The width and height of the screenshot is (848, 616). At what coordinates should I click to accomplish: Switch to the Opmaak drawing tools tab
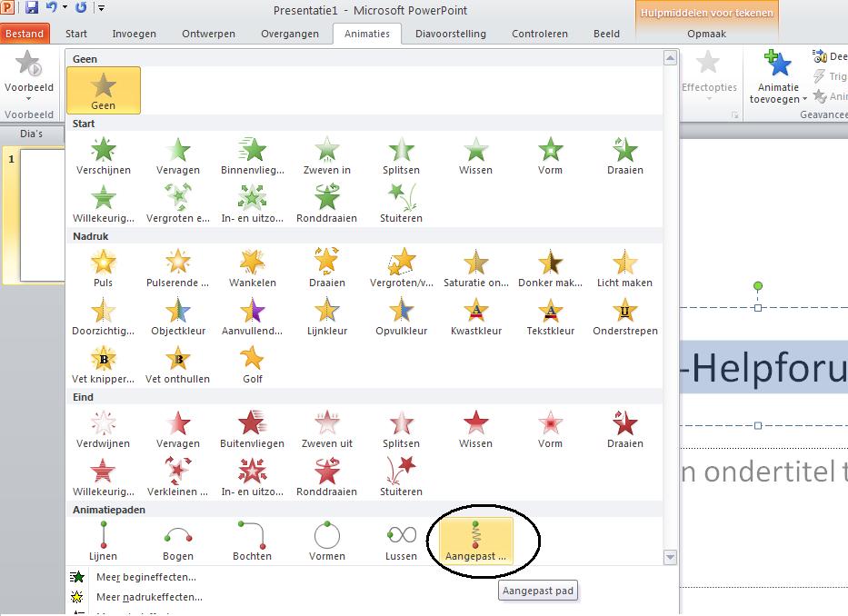click(706, 34)
